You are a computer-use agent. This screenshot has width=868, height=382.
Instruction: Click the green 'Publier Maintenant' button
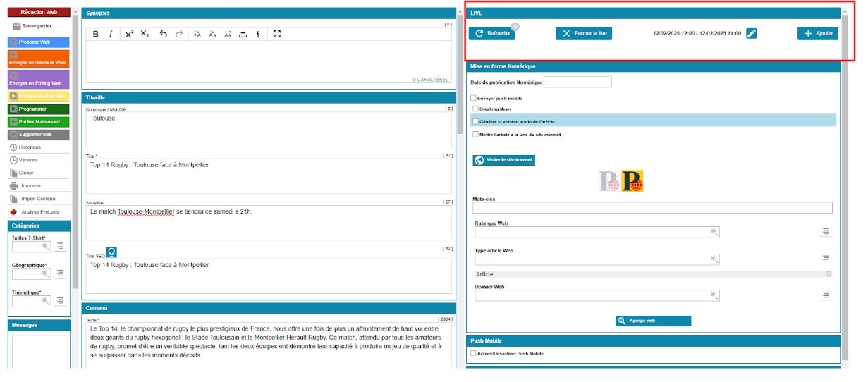(x=39, y=122)
